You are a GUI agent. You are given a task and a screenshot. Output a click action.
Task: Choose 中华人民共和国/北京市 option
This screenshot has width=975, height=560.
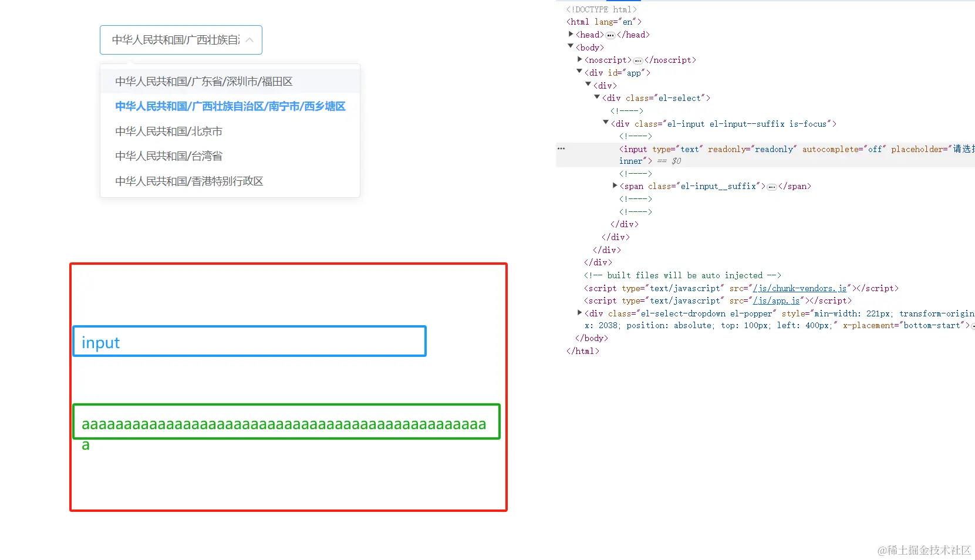point(230,131)
